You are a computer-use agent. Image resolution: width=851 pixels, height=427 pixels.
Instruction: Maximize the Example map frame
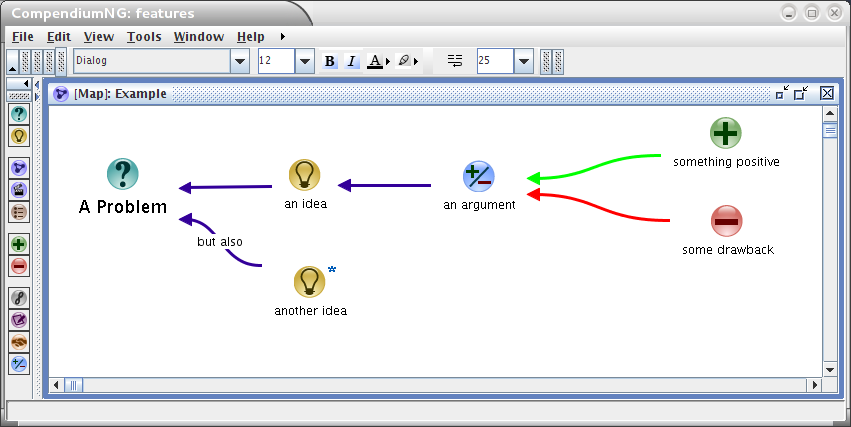(801, 93)
